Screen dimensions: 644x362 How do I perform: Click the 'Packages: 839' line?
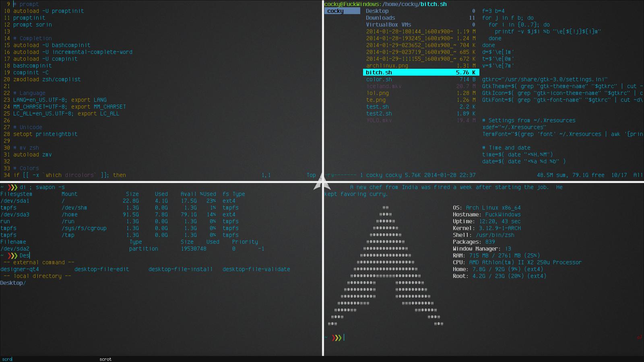[x=474, y=242]
